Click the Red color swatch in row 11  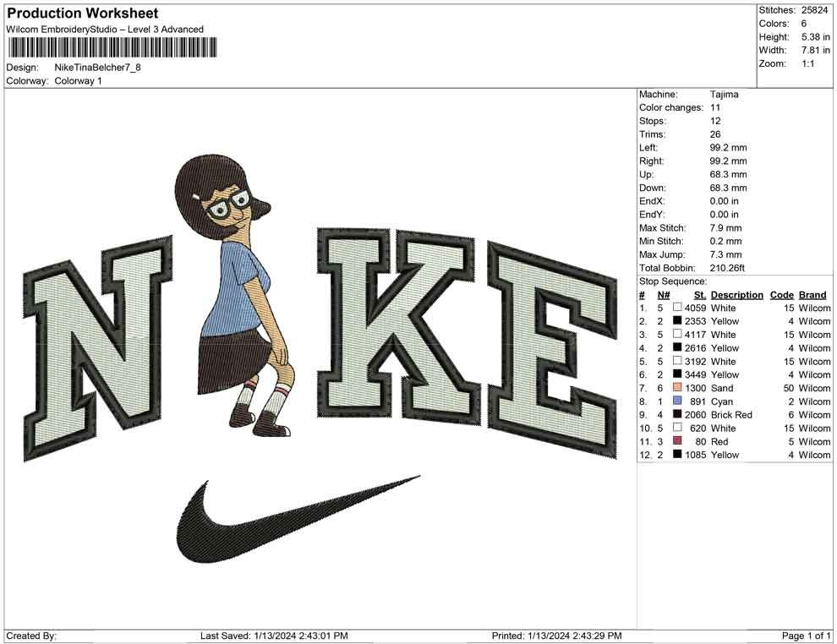click(677, 440)
